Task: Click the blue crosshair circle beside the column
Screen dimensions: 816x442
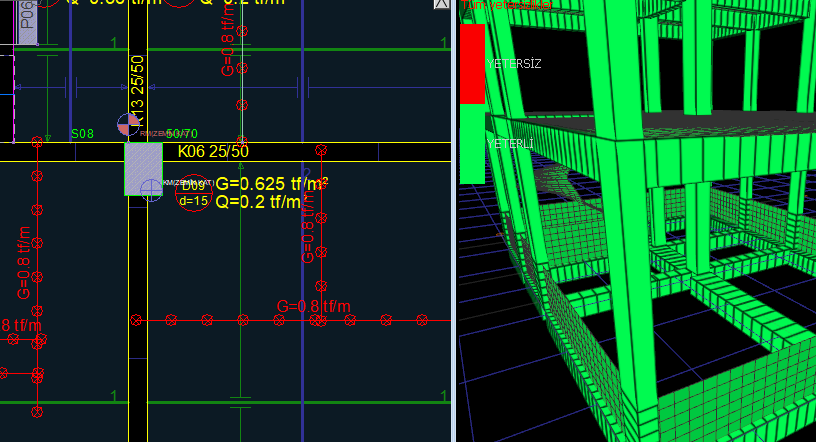Action: point(151,190)
